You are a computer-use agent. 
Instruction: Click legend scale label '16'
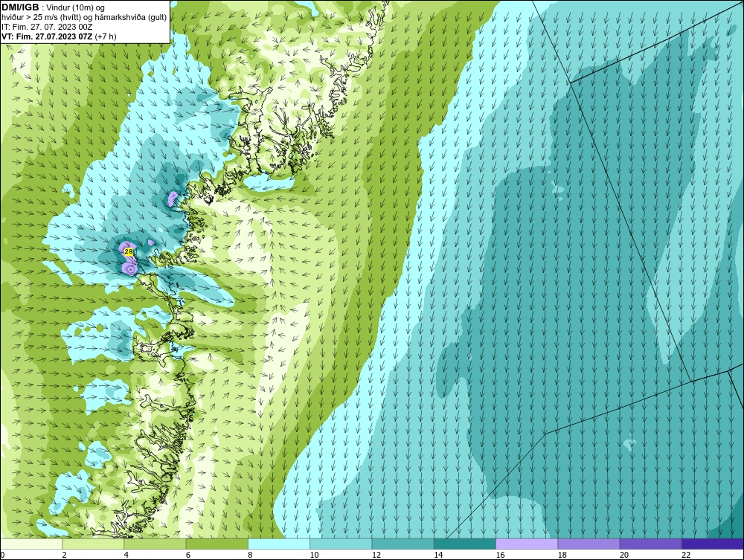coord(500,555)
